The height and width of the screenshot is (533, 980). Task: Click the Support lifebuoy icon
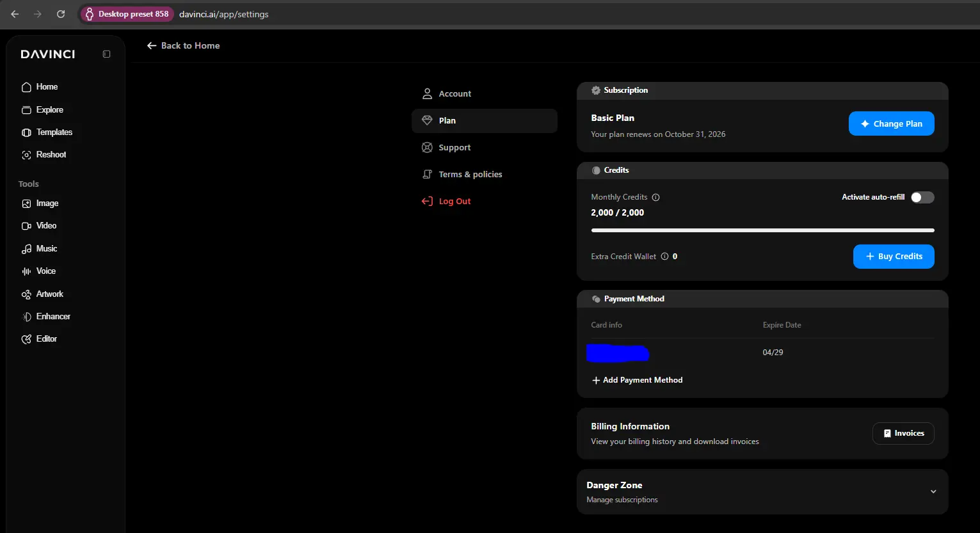point(427,148)
